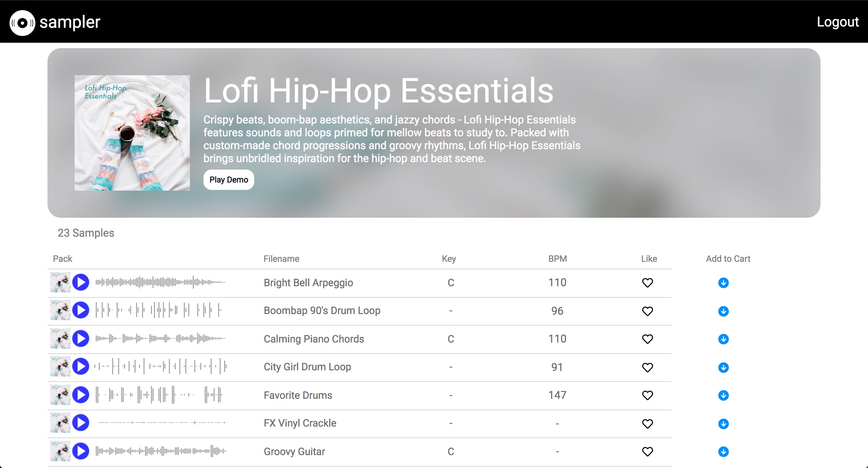The width and height of the screenshot is (868, 468).
Task: Like Bright Bell Arpeggio with the heart
Action: click(x=648, y=282)
